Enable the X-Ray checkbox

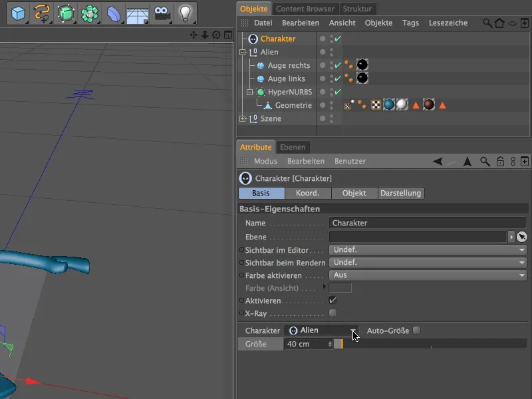[332, 313]
